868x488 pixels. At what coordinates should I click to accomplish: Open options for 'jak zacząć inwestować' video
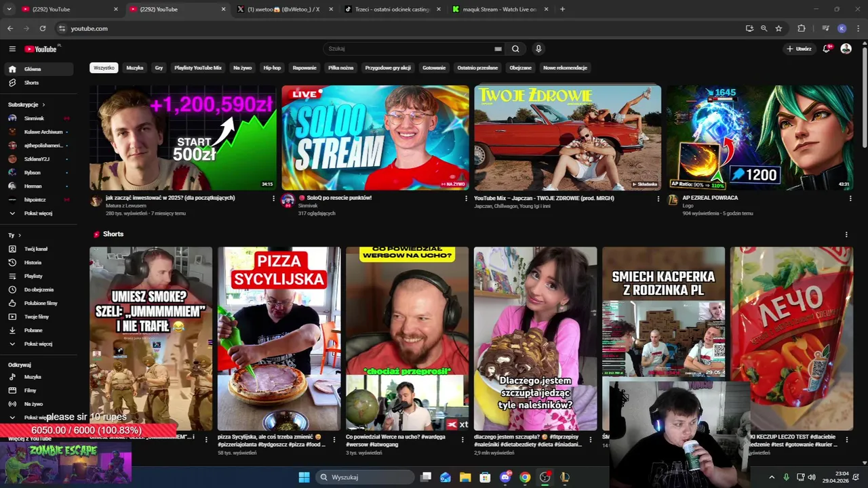tap(274, 199)
